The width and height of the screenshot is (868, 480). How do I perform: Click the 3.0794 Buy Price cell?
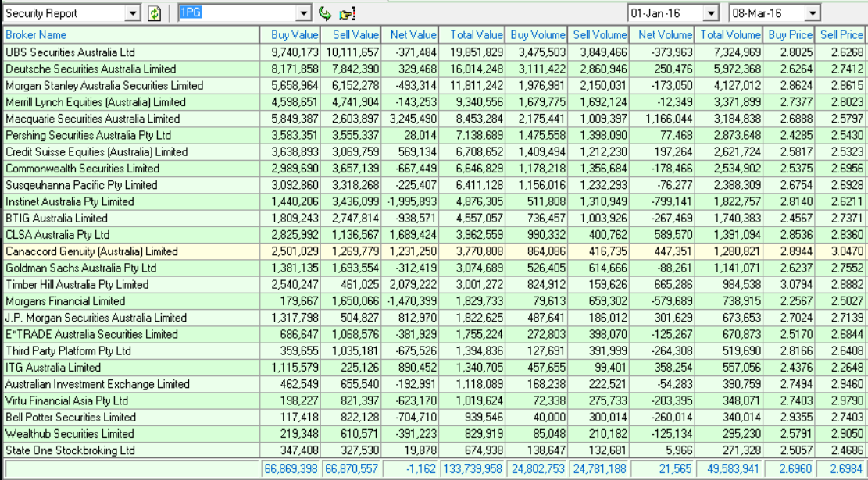coord(788,285)
